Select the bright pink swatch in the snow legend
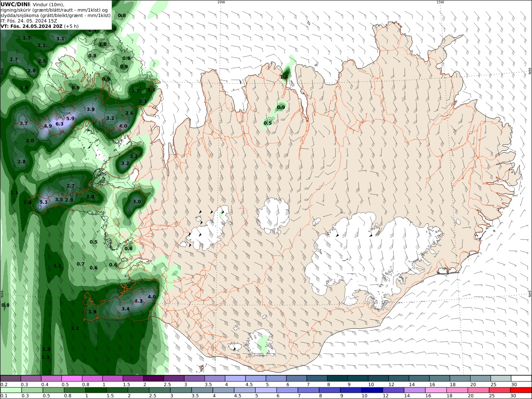532x399 pixels. pyautogui.click(x=72, y=379)
